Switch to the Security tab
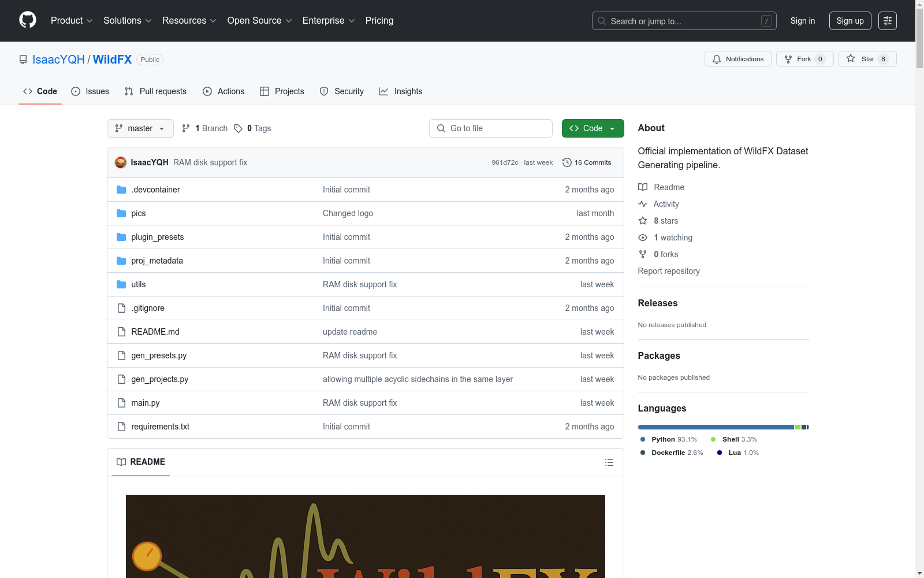 click(x=342, y=91)
